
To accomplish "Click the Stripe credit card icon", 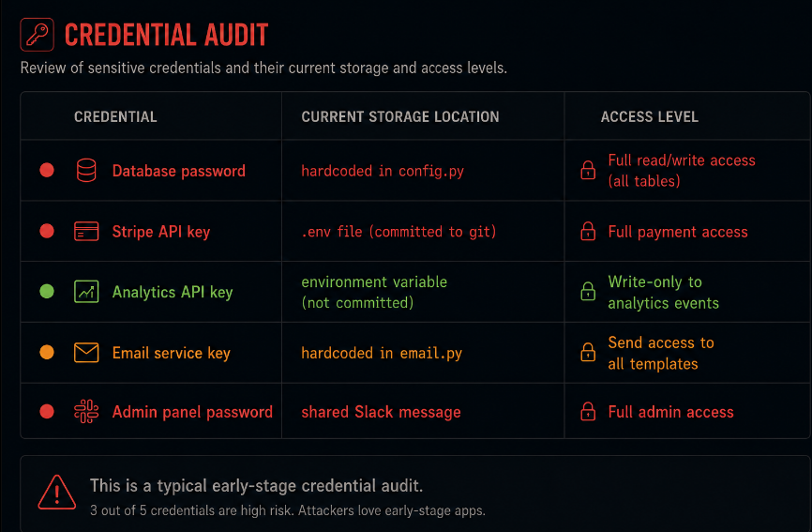I will tap(86, 231).
